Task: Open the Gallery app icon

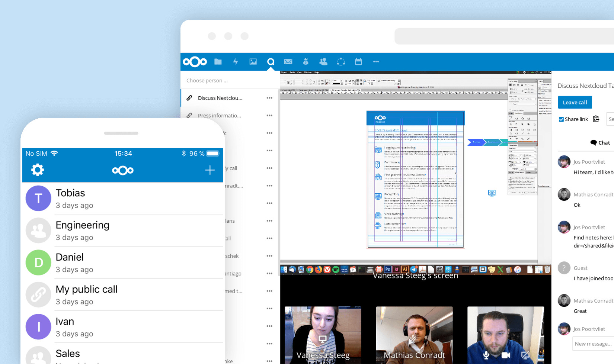Action: (253, 62)
